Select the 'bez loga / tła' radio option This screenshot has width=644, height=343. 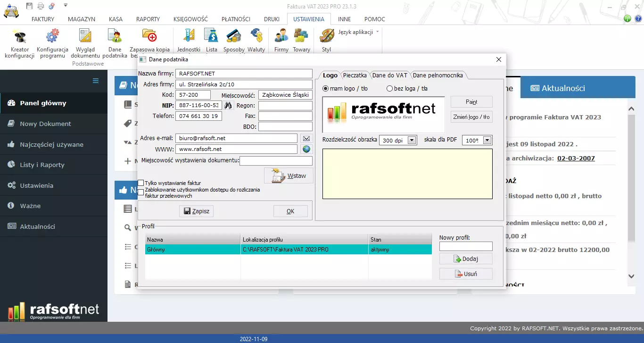point(390,89)
